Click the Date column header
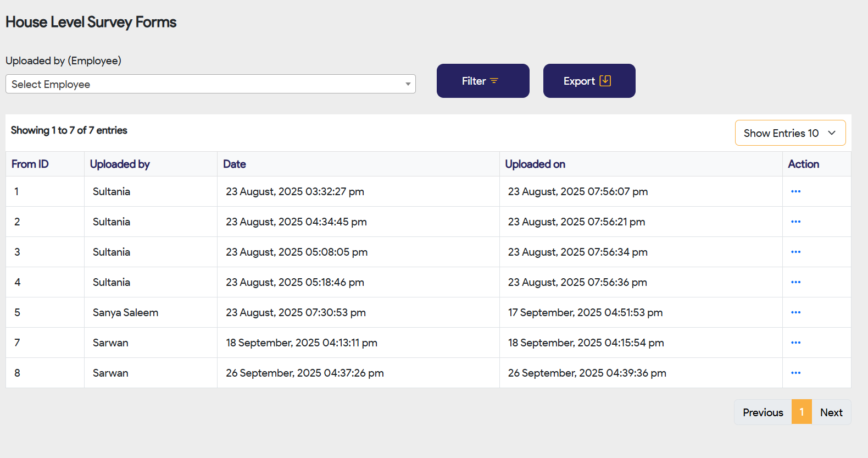 235,164
